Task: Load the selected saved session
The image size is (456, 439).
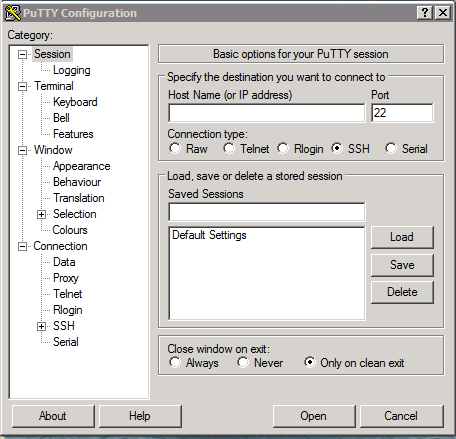Action: click(x=402, y=237)
